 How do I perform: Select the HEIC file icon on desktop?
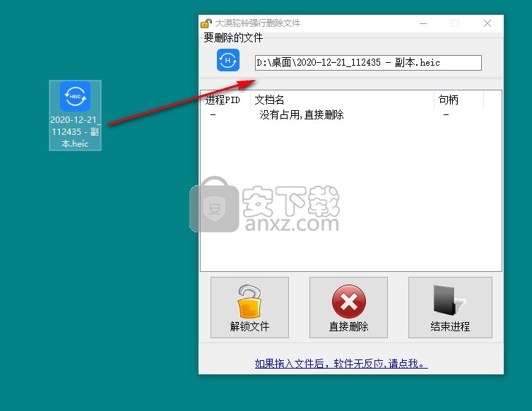coord(75,97)
